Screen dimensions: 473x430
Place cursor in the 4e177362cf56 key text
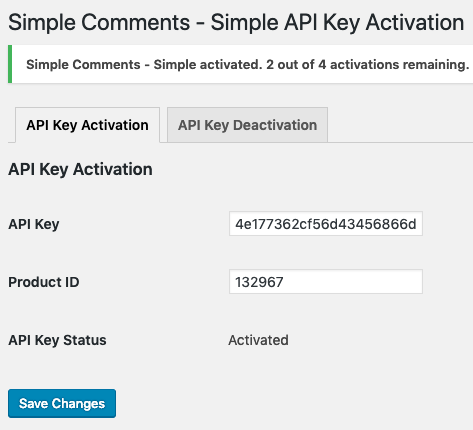pos(326,224)
